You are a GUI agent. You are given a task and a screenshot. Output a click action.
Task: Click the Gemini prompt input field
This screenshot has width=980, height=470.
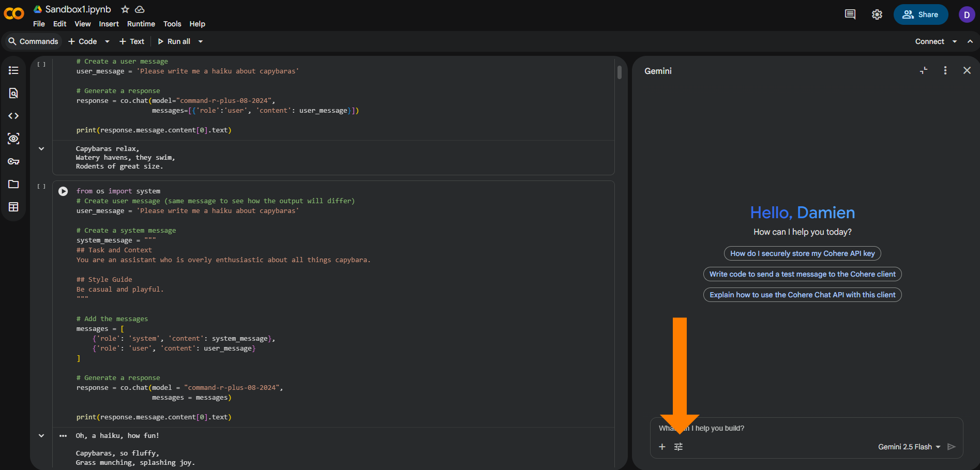[x=806, y=428]
